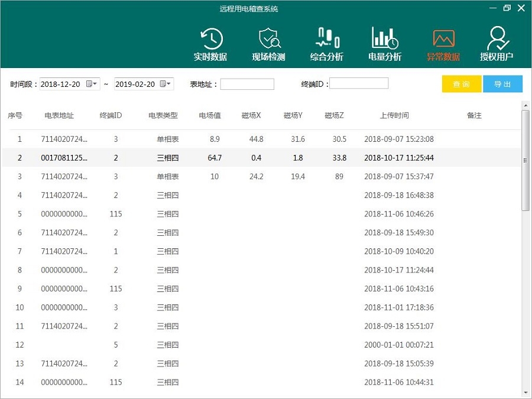The height and width of the screenshot is (399, 532).
Task: Maximize the application window
Action: click(507, 8)
